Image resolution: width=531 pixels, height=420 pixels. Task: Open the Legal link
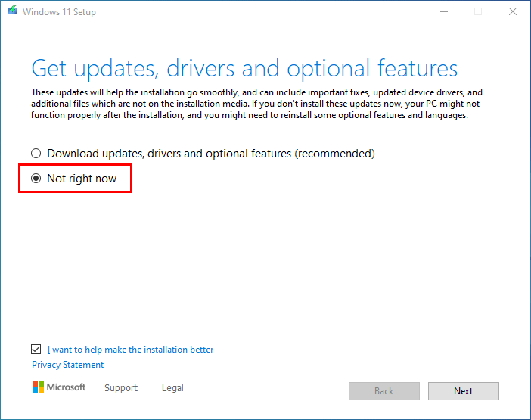pos(172,387)
